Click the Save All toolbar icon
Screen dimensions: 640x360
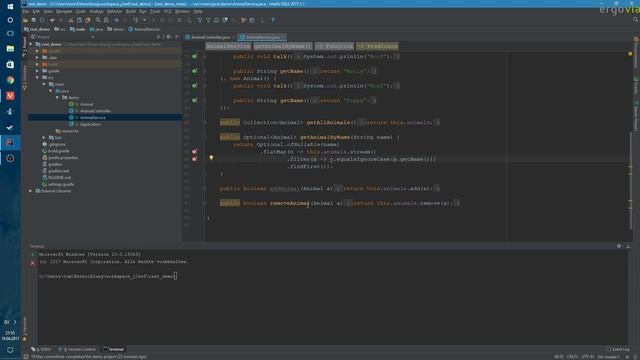[x=34, y=20]
